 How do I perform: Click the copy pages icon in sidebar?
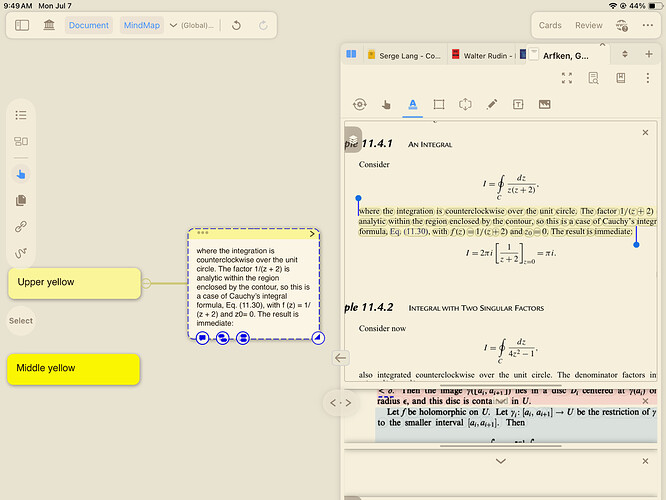pos(21,200)
